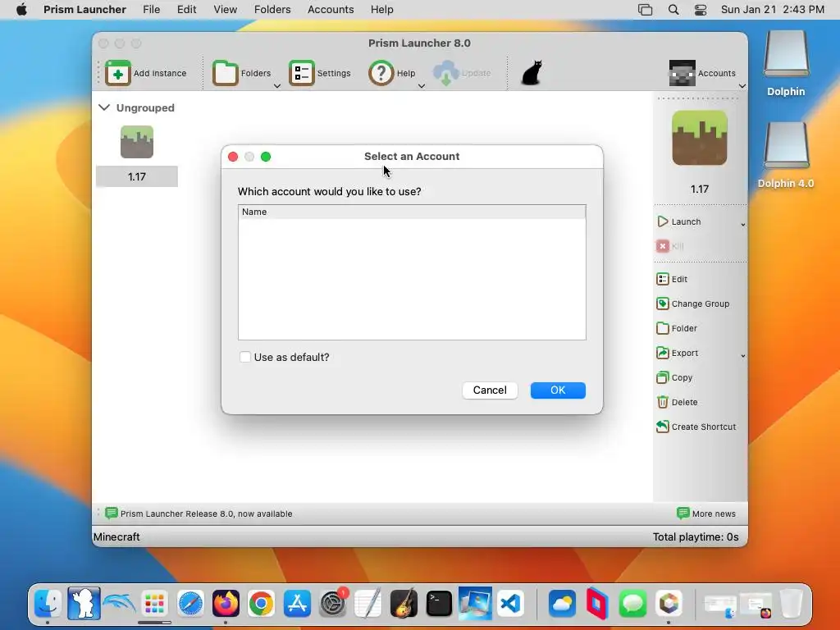The height and width of the screenshot is (630, 840).
Task: Open the Folders toolbar icon
Action: [225, 73]
